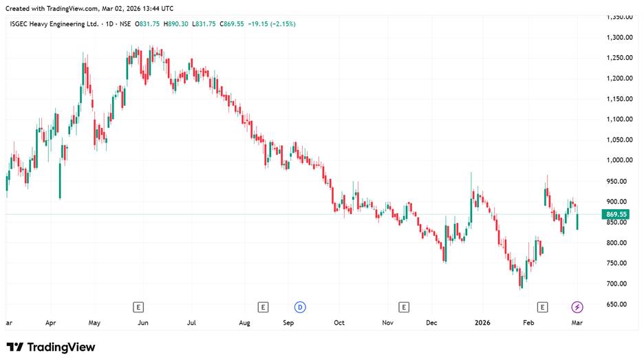Click the 700.00 price axis label
The image size is (644, 364).
pos(619,283)
